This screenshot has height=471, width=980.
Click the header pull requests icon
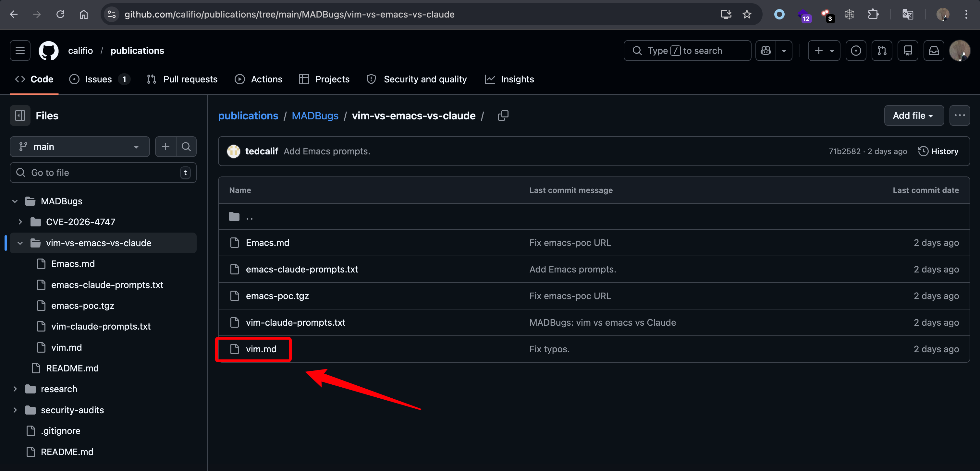881,51
